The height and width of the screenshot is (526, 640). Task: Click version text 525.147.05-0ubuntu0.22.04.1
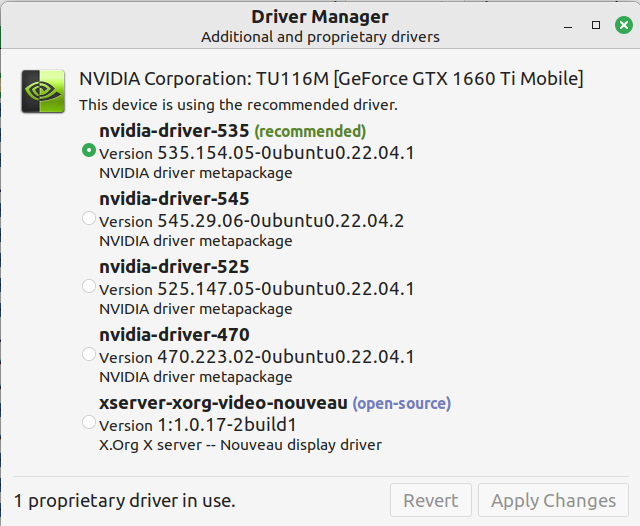point(285,289)
